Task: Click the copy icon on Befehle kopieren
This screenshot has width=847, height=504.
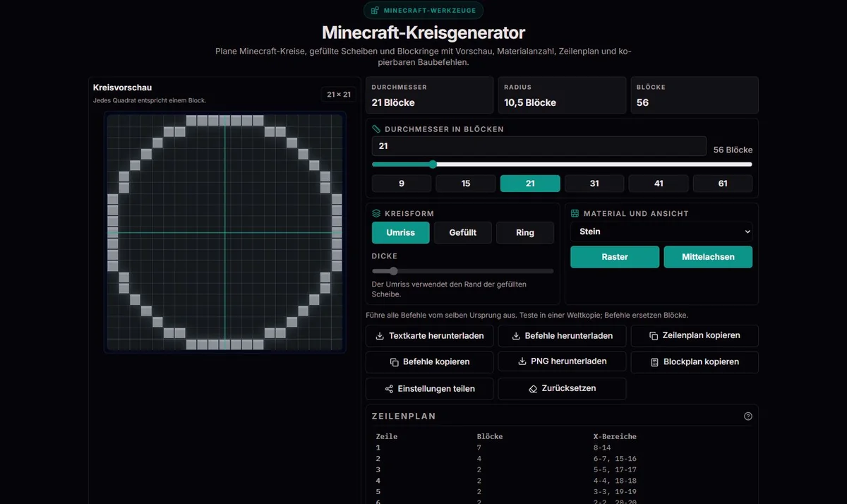Action: click(x=394, y=362)
